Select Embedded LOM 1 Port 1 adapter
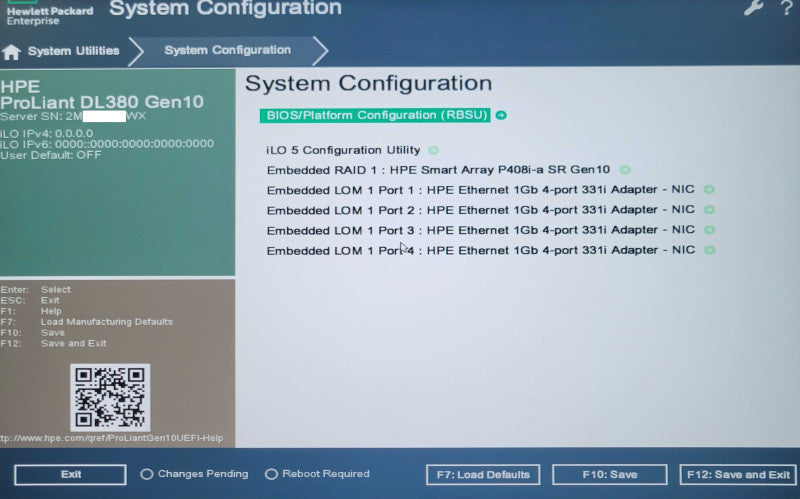The image size is (800, 499). (x=480, y=190)
